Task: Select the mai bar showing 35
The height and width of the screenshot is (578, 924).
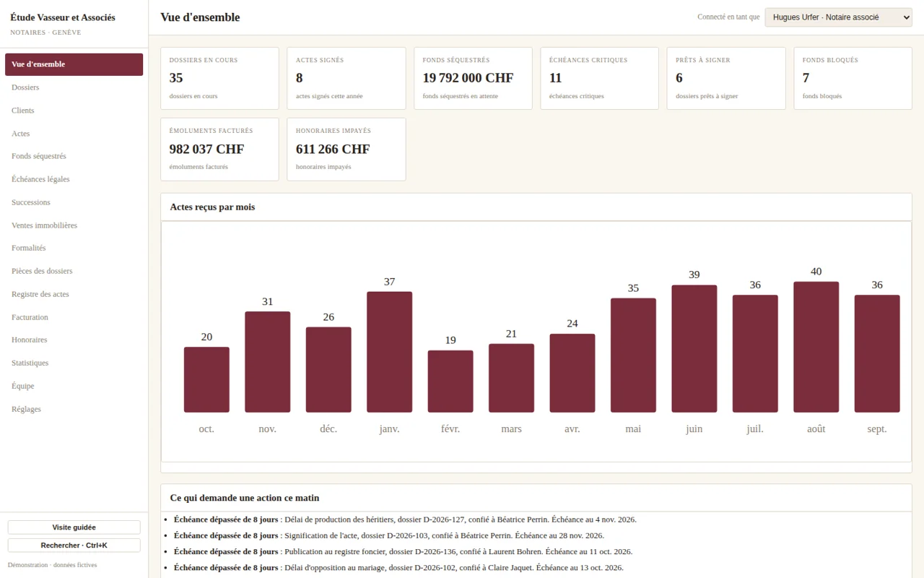Action: pyautogui.click(x=633, y=355)
